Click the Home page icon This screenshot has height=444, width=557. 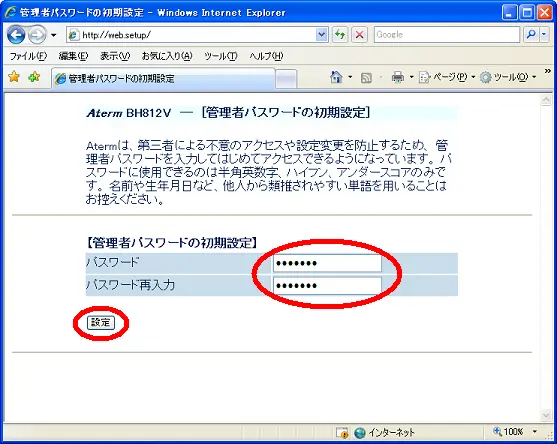(336, 77)
